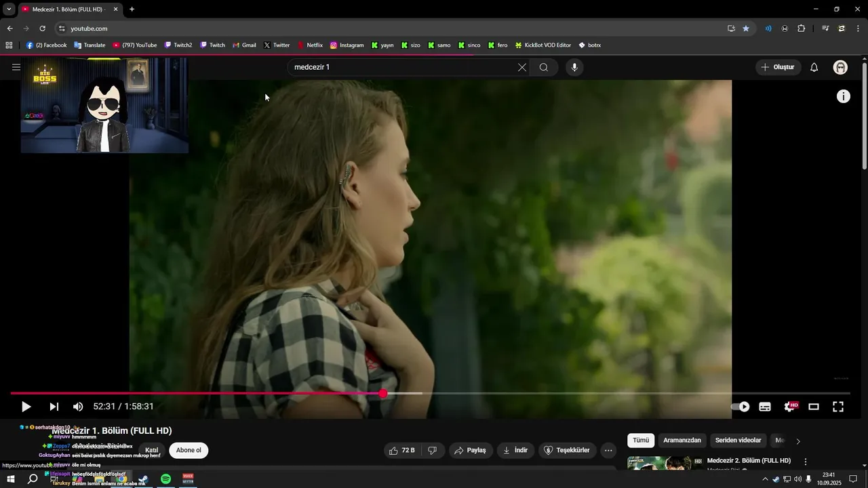Open media controls music-note icon
This screenshot has width=868, height=488.
(x=825, y=28)
